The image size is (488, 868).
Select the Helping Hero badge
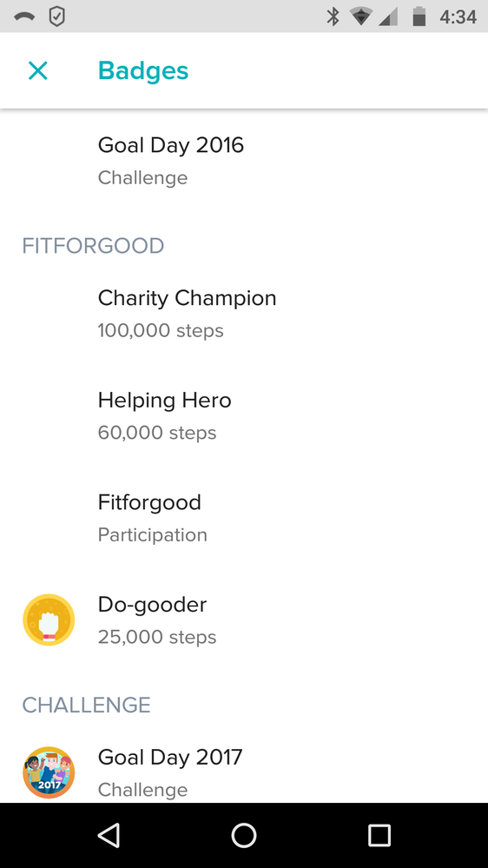244,415
